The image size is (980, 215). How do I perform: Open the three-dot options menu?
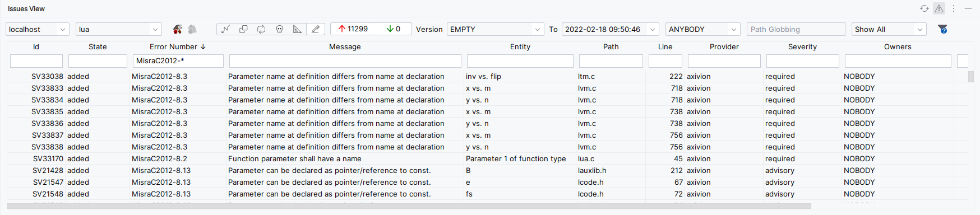(954, 8)
